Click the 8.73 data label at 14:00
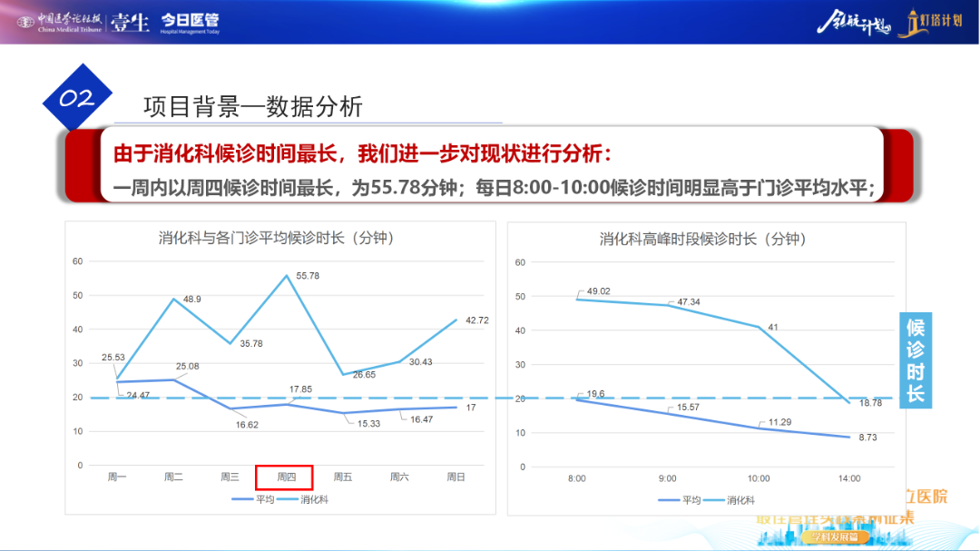 tap(872, 438)
